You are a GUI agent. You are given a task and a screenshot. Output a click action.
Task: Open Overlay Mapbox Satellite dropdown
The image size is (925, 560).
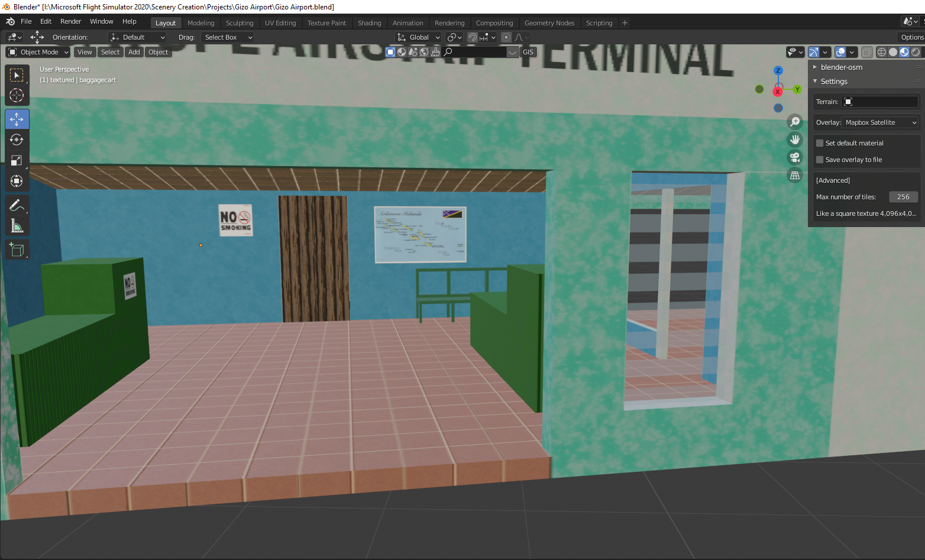pos(880,122)
